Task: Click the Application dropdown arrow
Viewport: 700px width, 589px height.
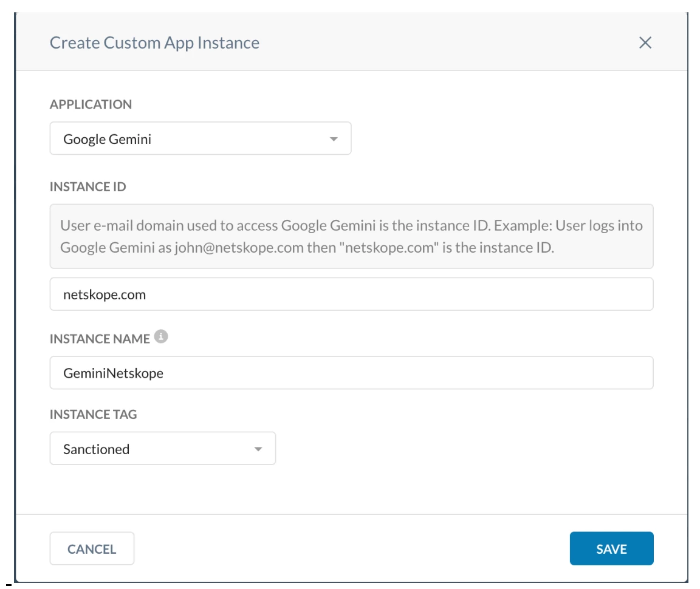Action: pos(333,139)
